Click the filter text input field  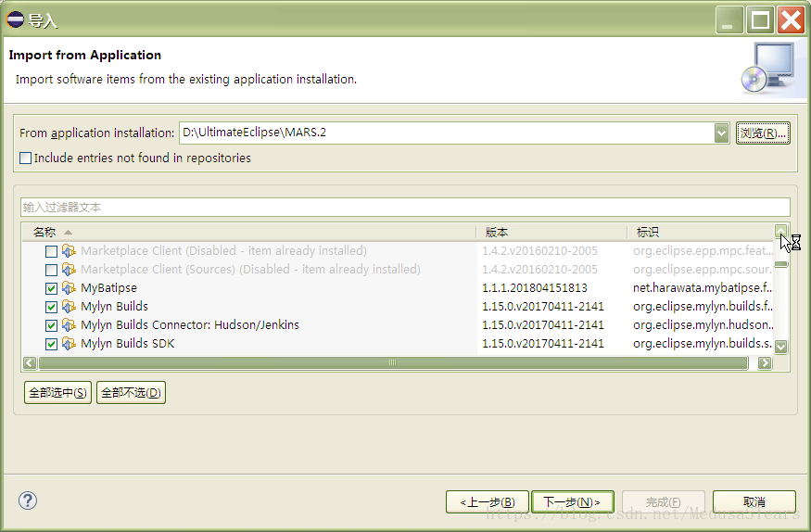(x=406, y=208)
